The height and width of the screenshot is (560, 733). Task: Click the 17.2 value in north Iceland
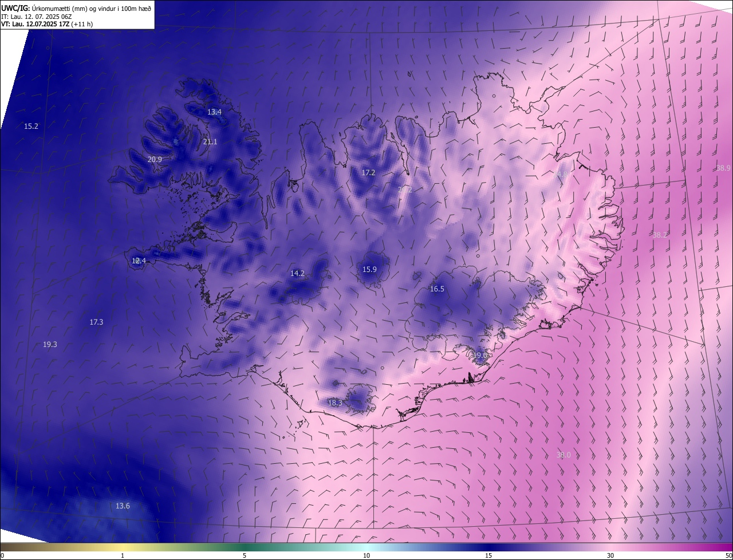tap(368, 172)
